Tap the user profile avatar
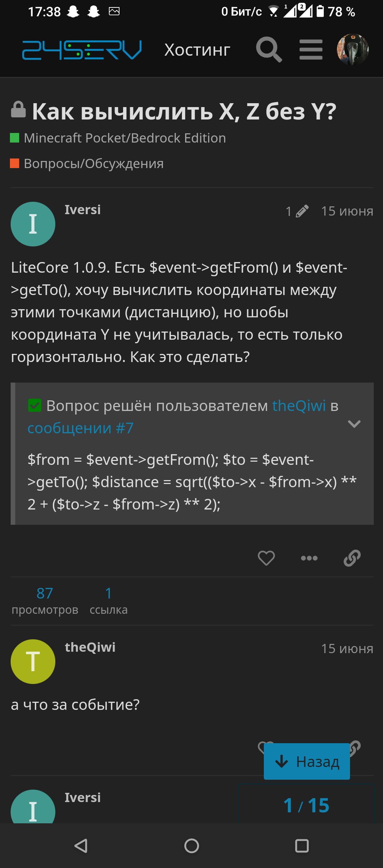This screenshot has width=383, height=868. pyautogui.click(x=353, y=50)
